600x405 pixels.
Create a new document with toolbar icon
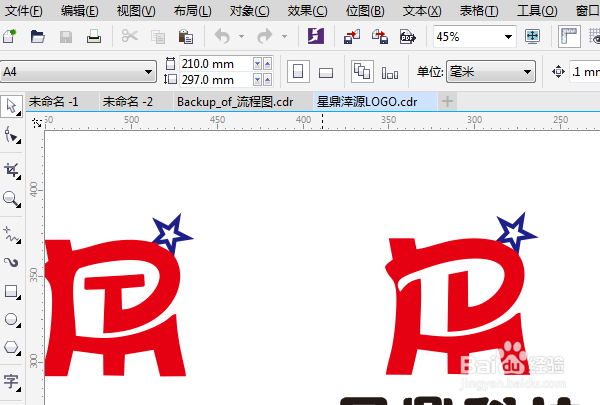pyautogui.click(x=10, y=37)
